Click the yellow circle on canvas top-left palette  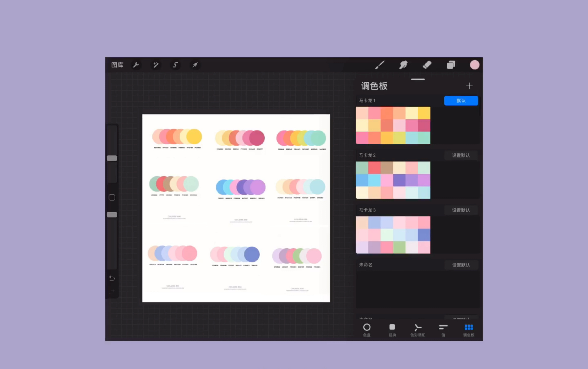tap(194, 137)
